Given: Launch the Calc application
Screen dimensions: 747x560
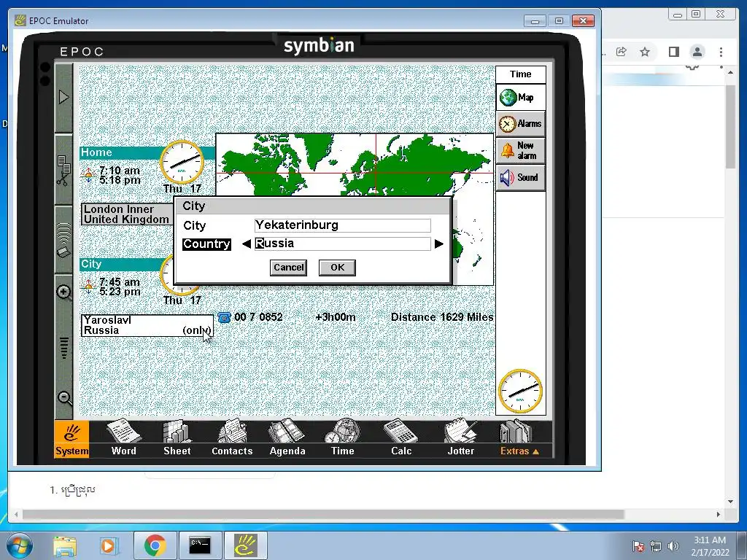Looking at the screenshot, I should (401, 439).
